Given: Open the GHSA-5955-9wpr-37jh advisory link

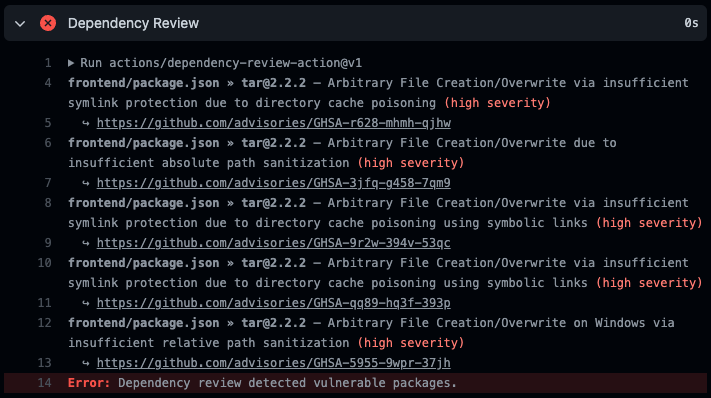Looking at the screenshot, I should 273,363.
